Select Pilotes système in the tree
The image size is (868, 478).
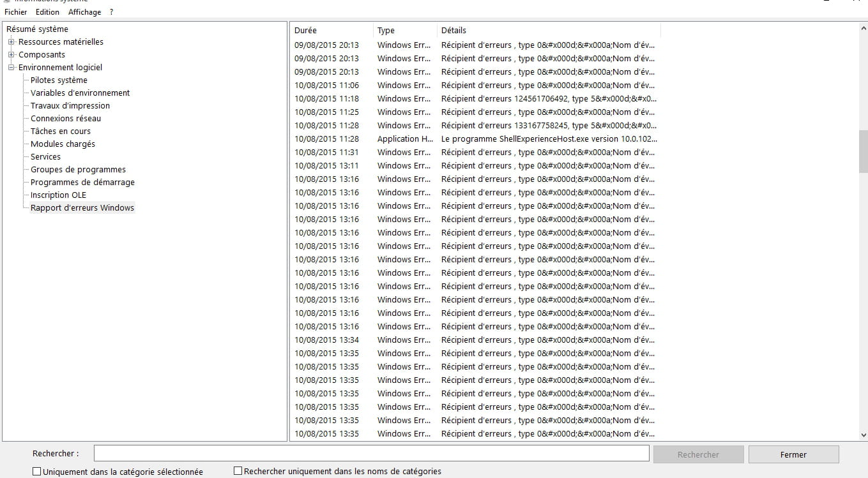(x=59, y=80)
